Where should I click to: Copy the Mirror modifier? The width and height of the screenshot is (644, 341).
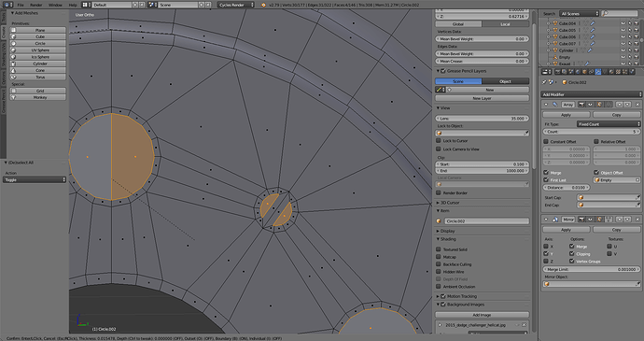617,230
